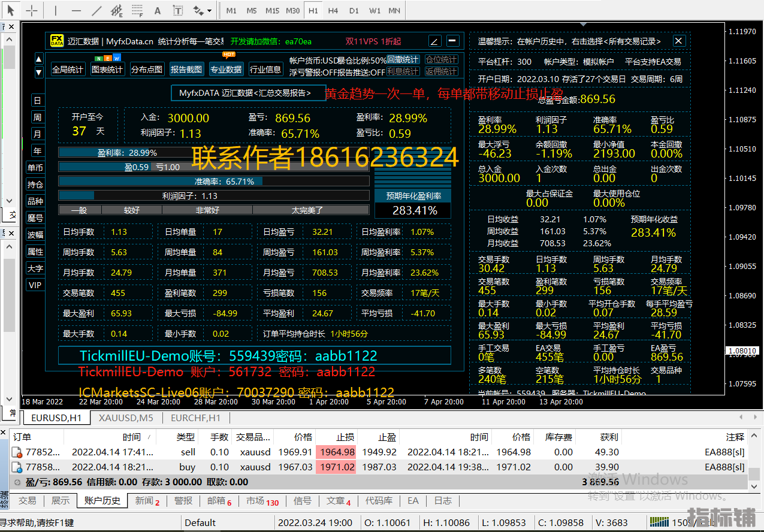Viewport: 764px width, 532px height.
Task: Sort history by 时间 column header
Action: click(132, 437)
